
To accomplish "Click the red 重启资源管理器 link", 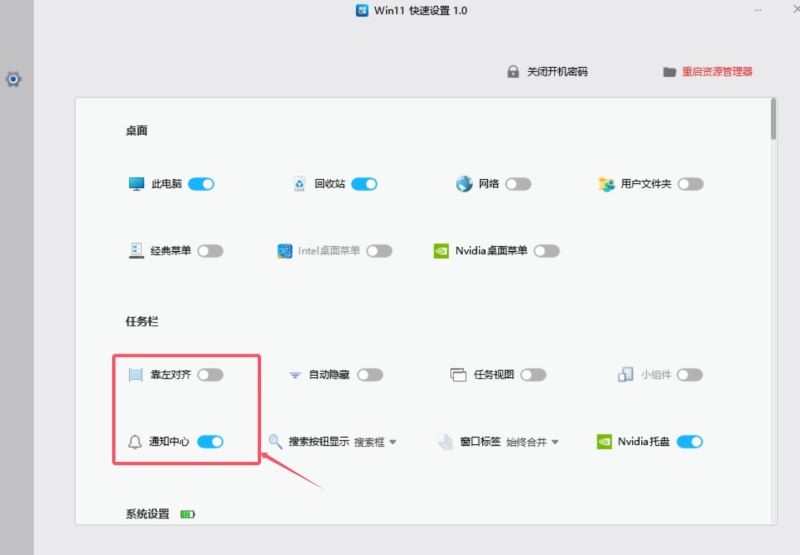I will (x=717, y=72).
